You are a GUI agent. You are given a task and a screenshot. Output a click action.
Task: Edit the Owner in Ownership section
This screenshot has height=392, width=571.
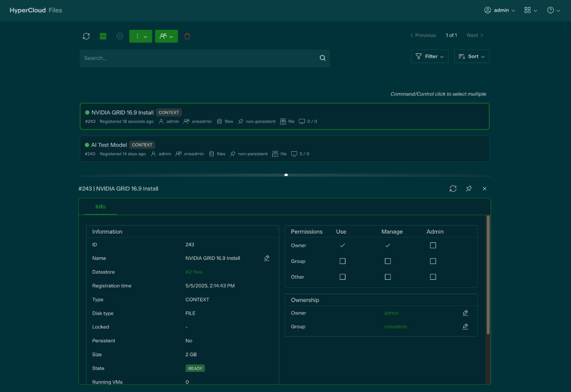(x=465, y=313)
